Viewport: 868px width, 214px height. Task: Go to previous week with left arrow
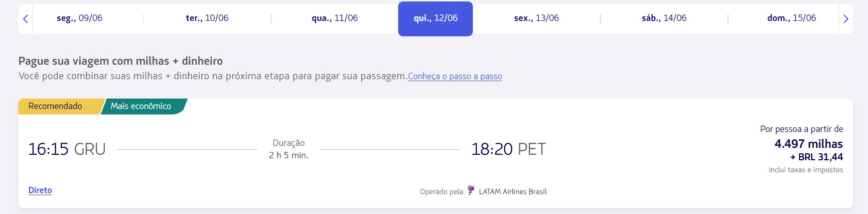coord(25,19)
